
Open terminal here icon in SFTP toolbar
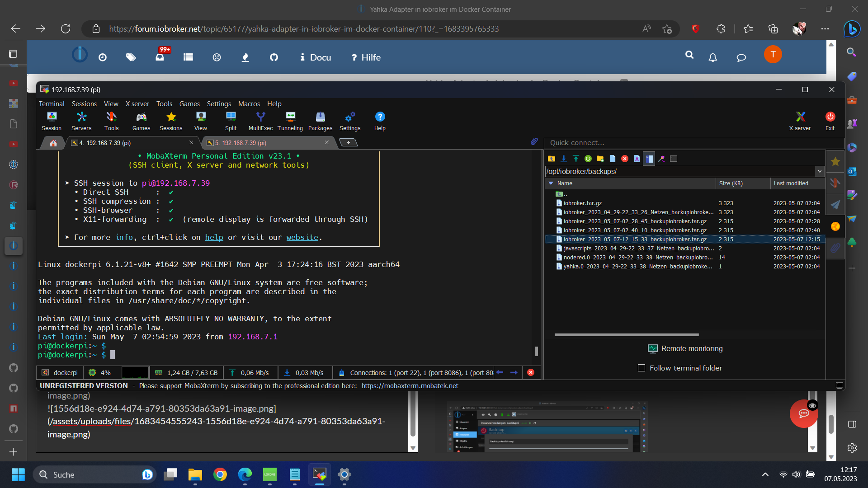673,159
